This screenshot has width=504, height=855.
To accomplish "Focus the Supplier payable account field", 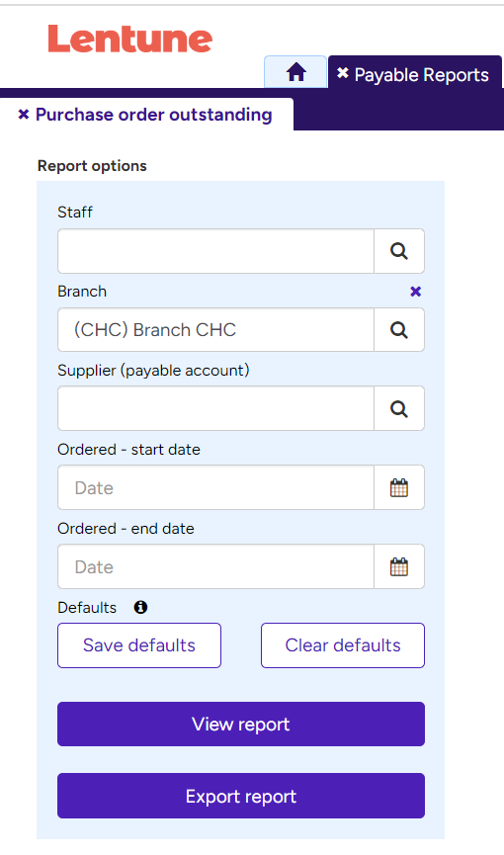I will (216, 409).
